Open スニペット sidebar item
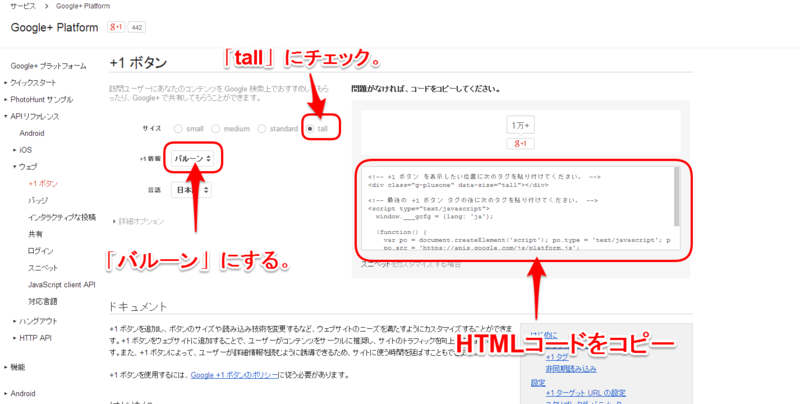800x404 pixels. [x=43, y=268]
